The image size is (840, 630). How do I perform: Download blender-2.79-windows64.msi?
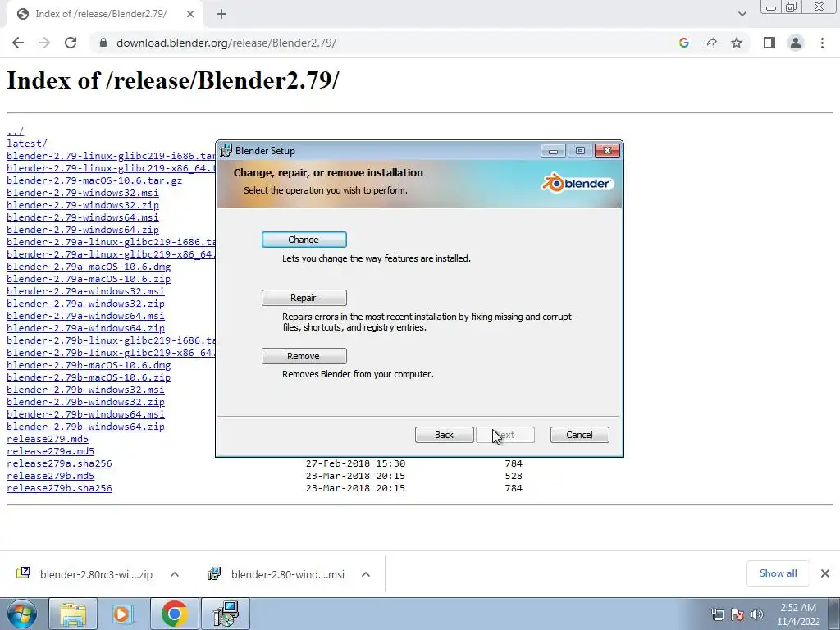tap(83, 217)
